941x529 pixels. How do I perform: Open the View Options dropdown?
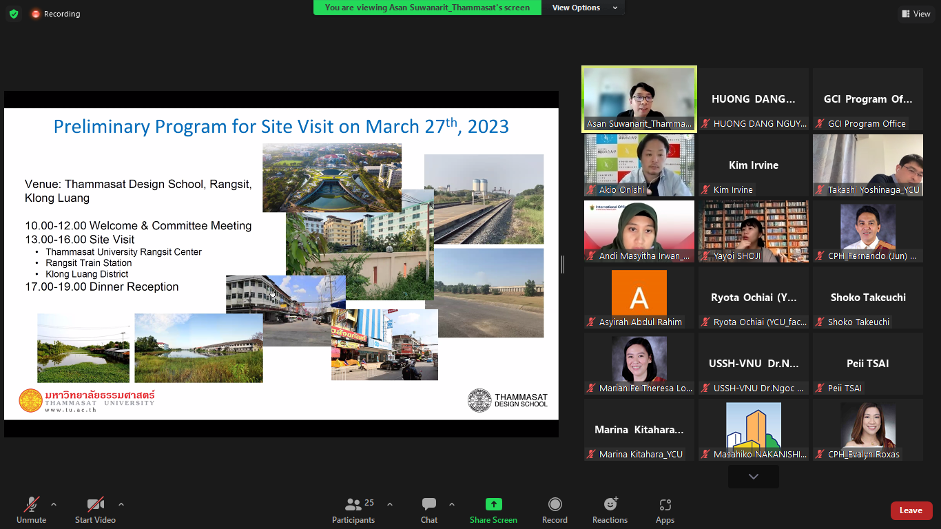[584, 8]
